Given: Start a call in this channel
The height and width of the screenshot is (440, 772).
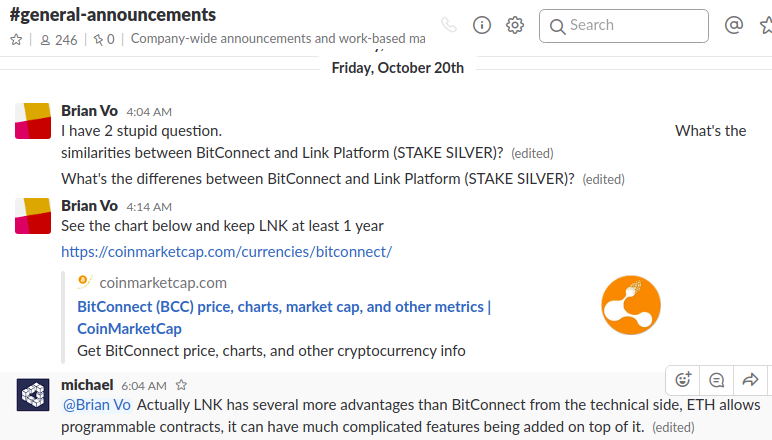Looking at the screenshot, I should pyautogui.click(x=448, y=25).
